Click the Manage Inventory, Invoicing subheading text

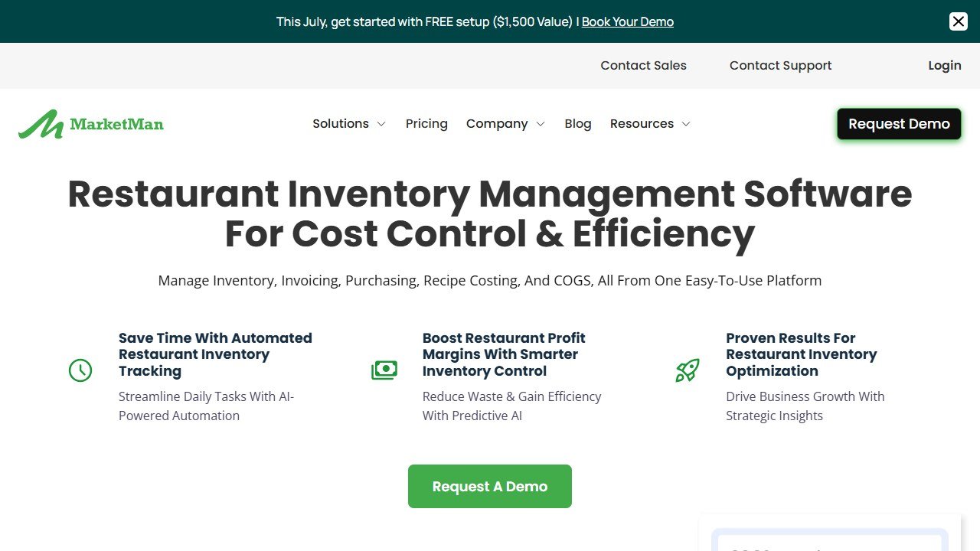490,280
